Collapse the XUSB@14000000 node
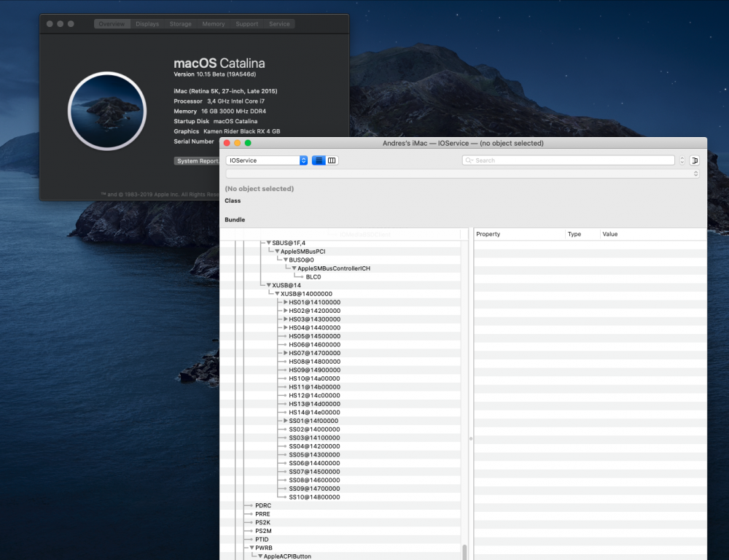 tap(277, 293)
